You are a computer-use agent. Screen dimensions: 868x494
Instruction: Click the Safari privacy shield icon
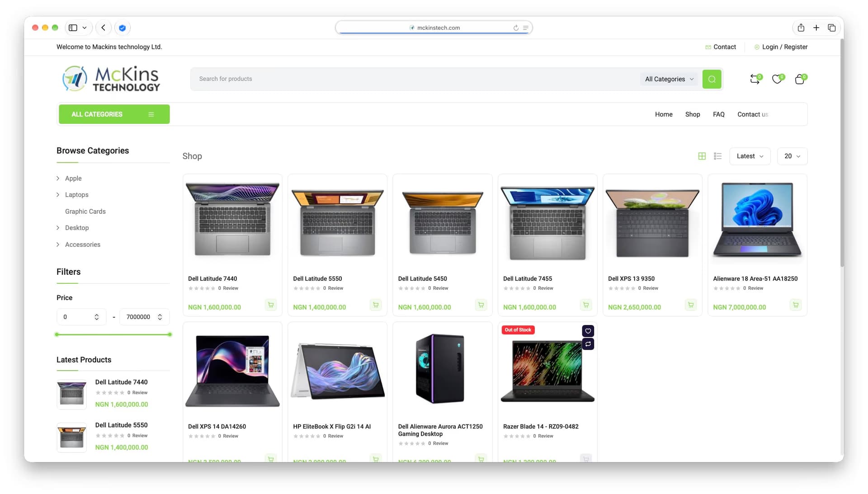122,28
